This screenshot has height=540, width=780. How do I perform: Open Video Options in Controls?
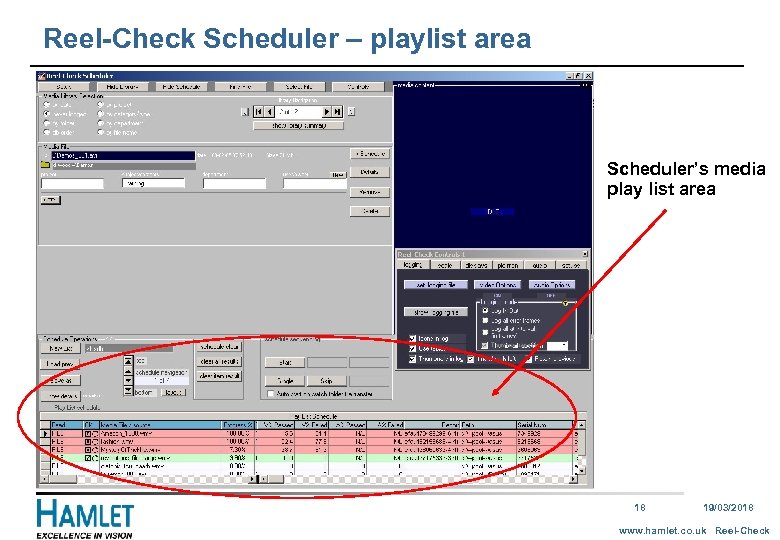[497, 285]
